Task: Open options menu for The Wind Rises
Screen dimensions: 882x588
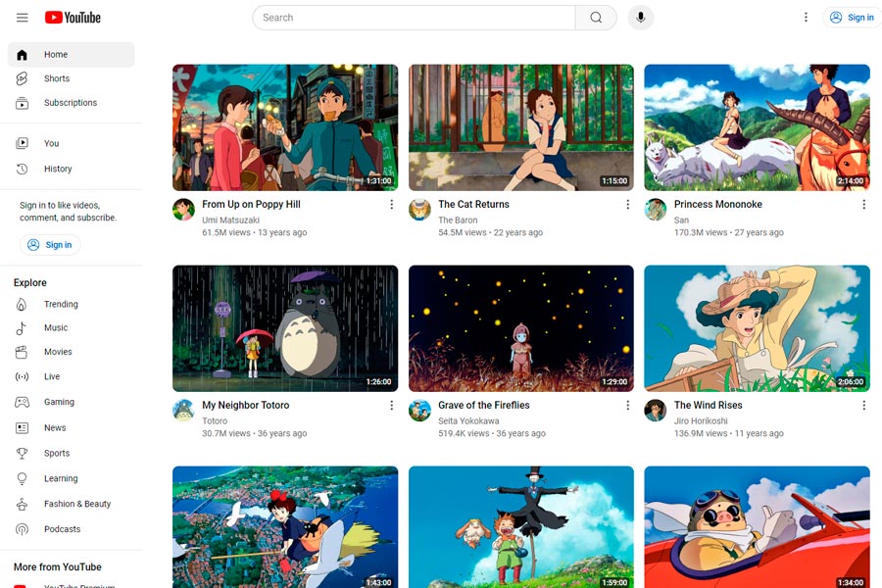Action: pyautogui.click(x=864, y=406)
